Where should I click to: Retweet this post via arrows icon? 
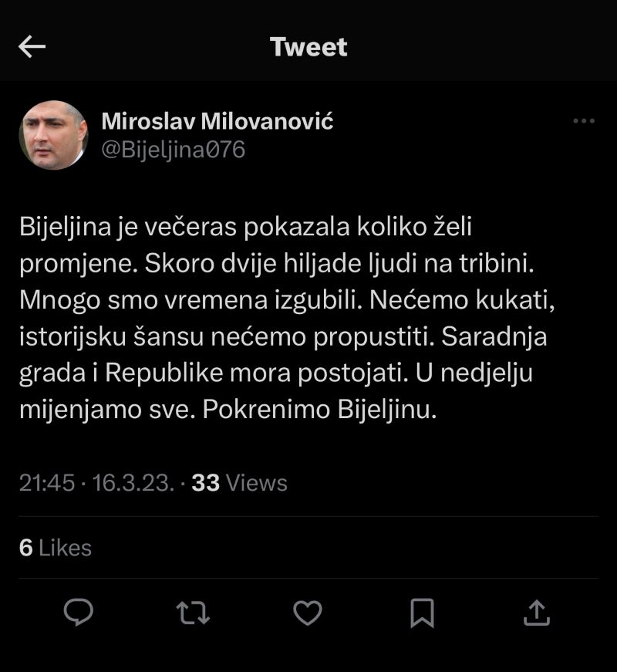coord(193,613)
